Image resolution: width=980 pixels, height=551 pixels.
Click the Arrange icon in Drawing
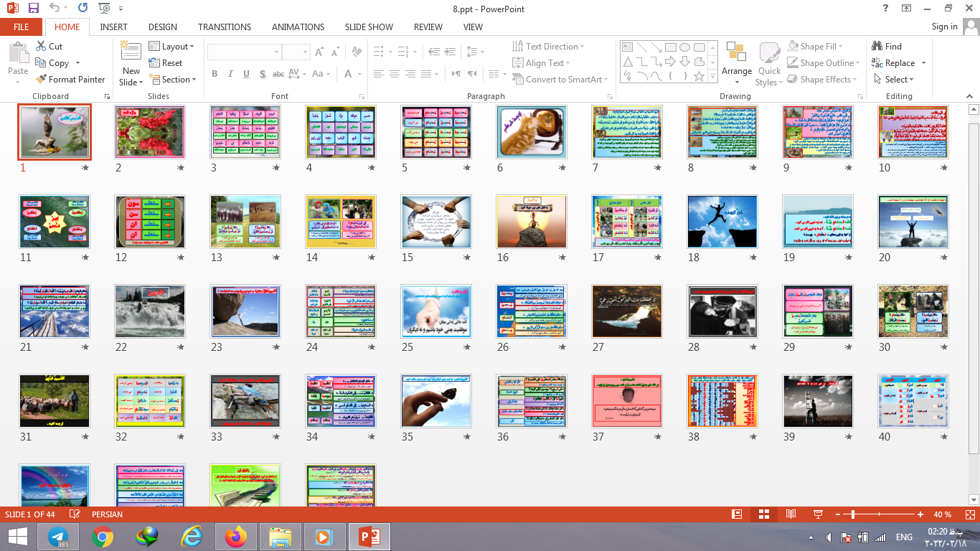coord(736,59)
